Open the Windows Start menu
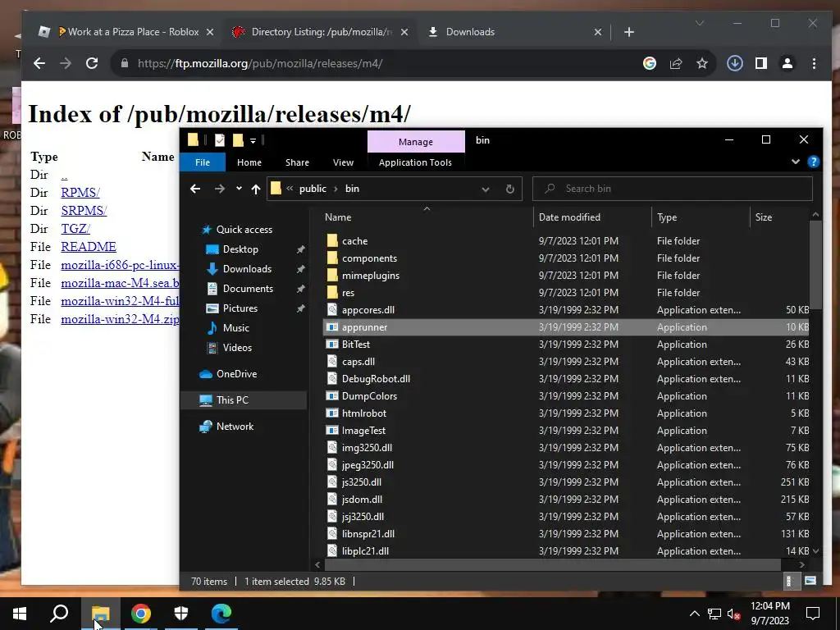The width and height of the screenshot is (840, 630). (20, 614)
